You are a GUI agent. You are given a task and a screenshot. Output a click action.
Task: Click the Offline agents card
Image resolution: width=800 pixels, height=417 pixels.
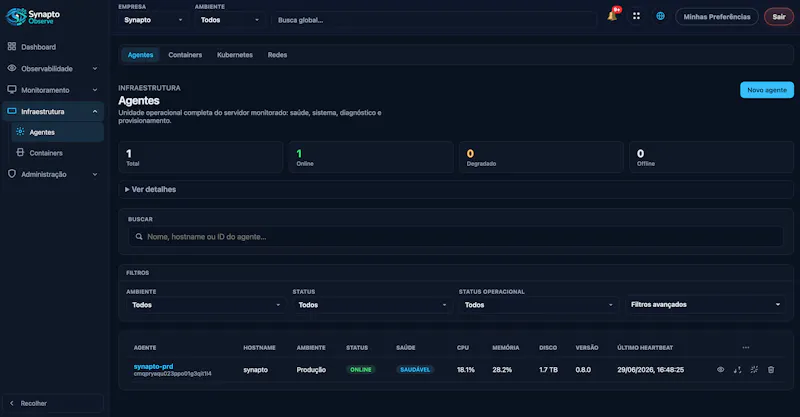click(712, 157)
